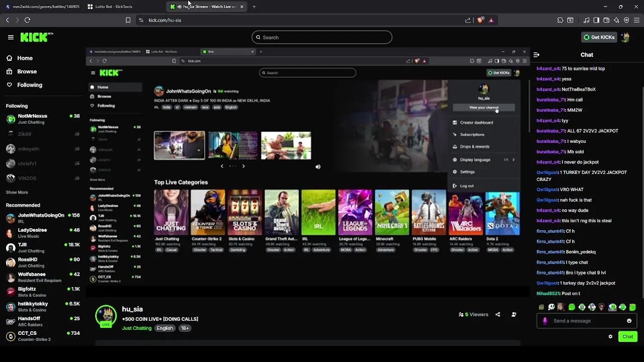Open the profile avatar menu beside Get KICKs
The image size is (644, 362).
[x=625, y=37]
